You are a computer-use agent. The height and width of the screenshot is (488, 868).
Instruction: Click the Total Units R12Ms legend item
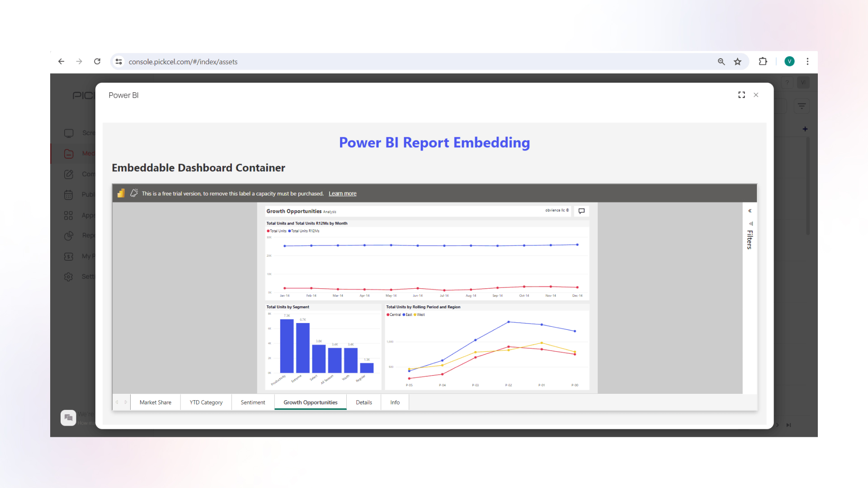pyautogui.click(x=304, y=231)
